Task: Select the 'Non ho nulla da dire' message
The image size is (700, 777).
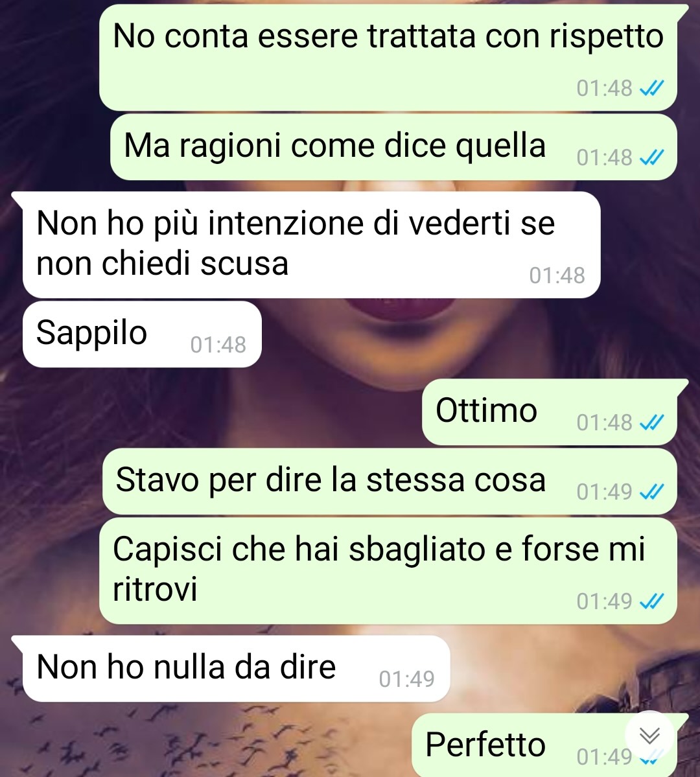Action: coord(236,669)
